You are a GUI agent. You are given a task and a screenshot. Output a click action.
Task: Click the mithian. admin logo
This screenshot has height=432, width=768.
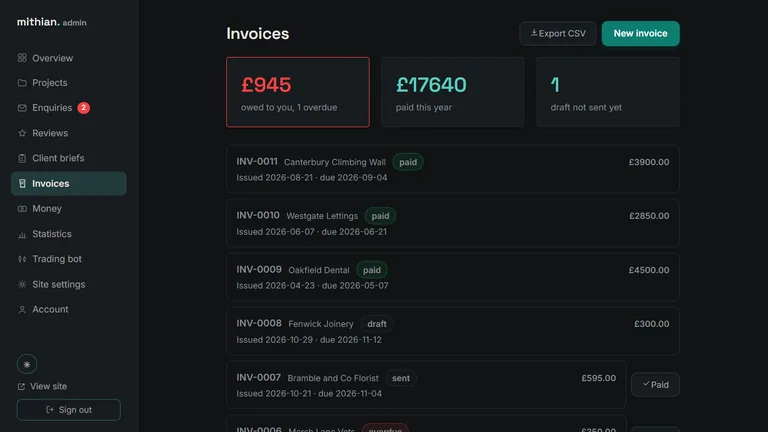pos(51,22)
